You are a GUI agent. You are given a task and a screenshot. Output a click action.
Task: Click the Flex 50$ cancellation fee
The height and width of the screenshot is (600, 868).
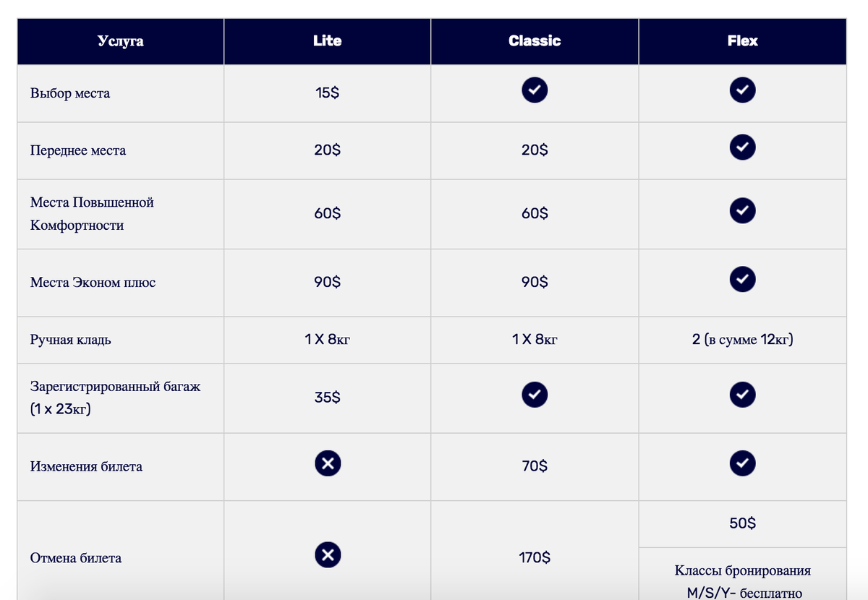742,523
